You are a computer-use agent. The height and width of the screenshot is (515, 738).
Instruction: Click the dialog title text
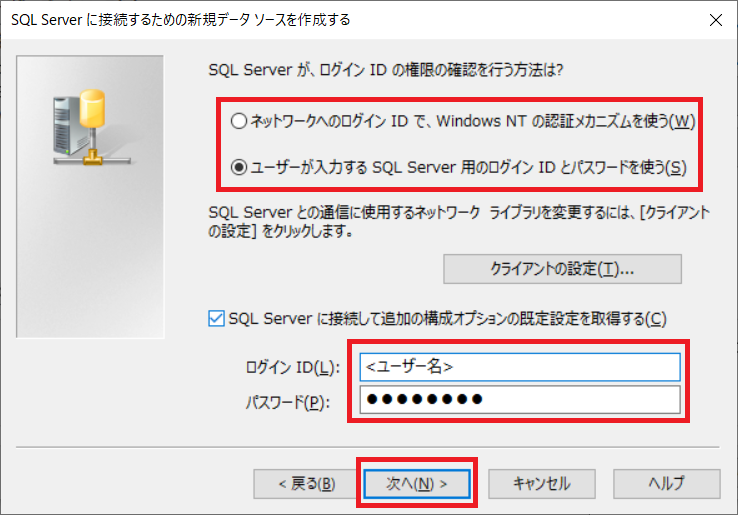(181, 20)
